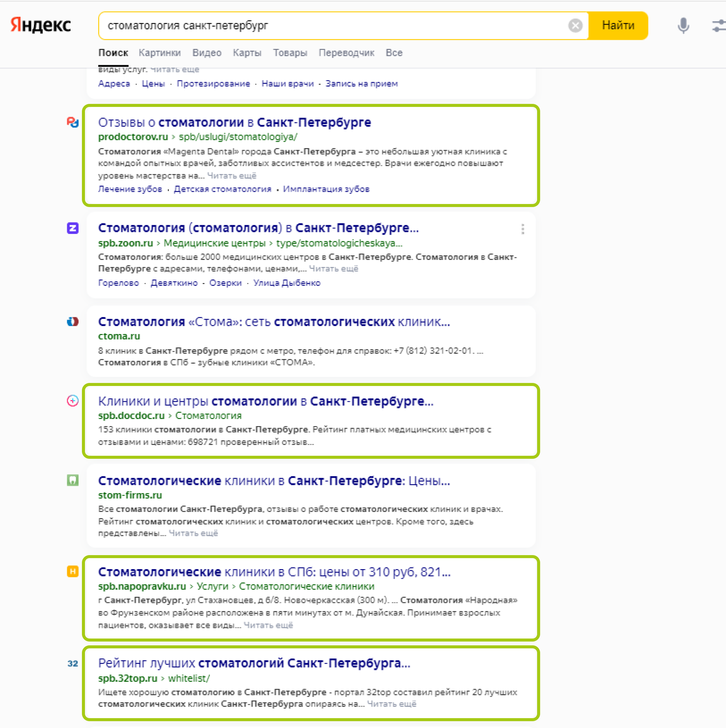Click inside the search query input field

334,26
